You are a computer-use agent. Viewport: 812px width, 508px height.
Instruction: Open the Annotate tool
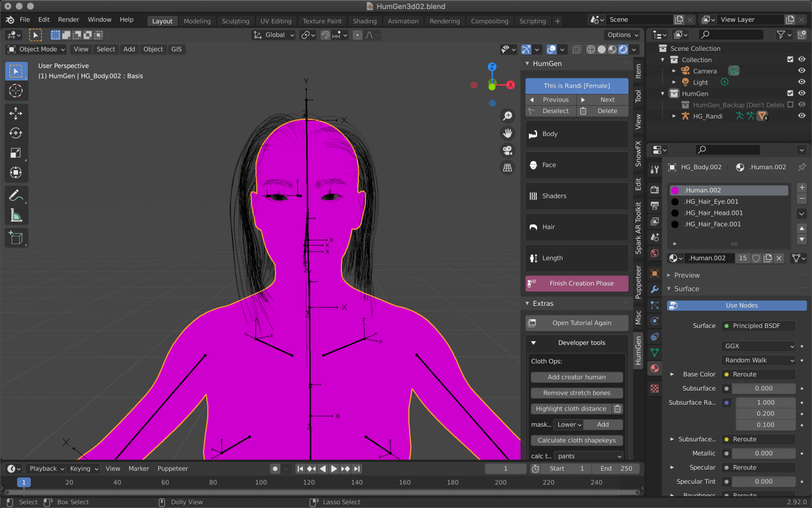point(16,195)
